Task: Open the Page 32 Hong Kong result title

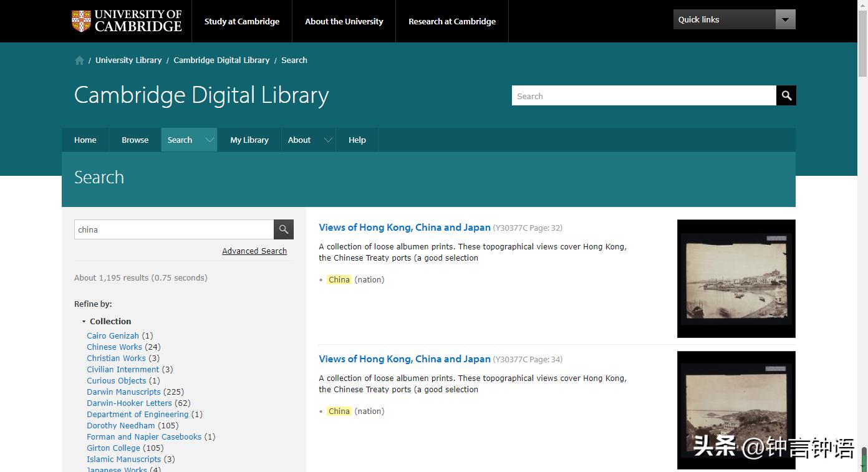Action: pyautogui.click(x=404, y=228)
